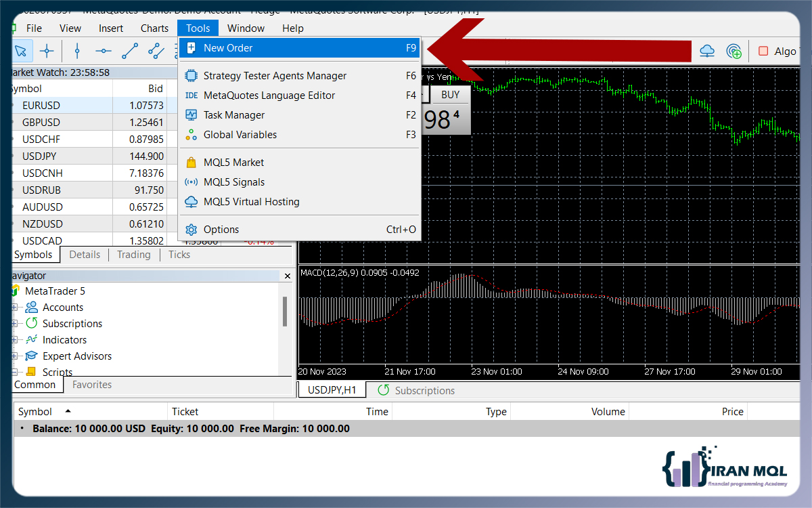Open the Charts menu

click(155, 28)
